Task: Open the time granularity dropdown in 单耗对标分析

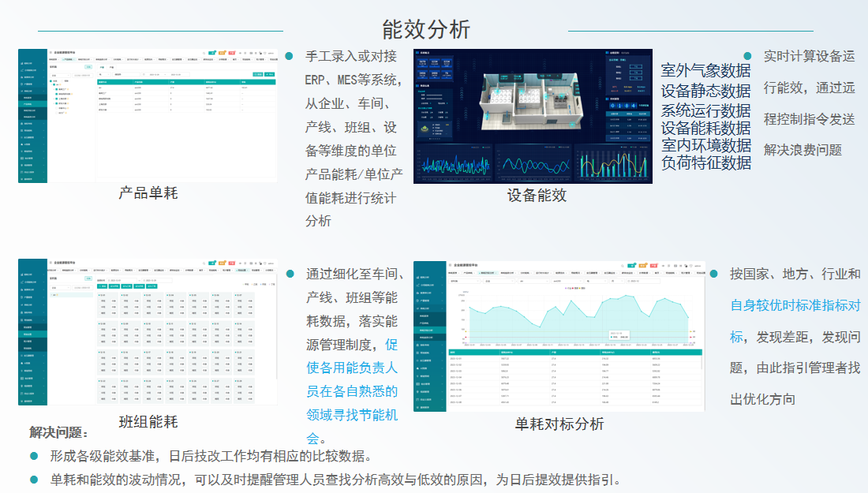Action: point(615,282)
